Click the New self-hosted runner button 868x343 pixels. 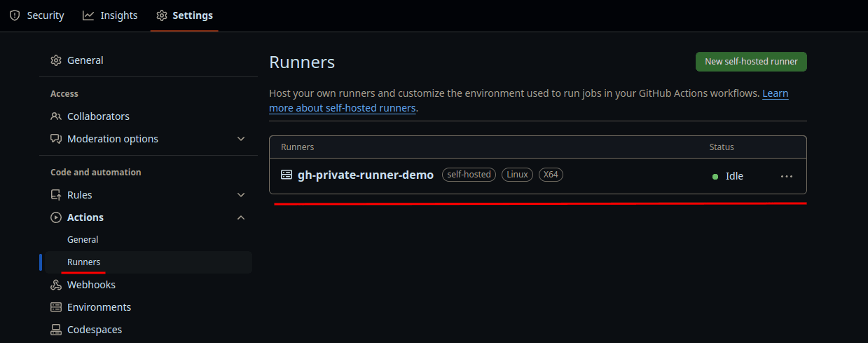[751, 62]
